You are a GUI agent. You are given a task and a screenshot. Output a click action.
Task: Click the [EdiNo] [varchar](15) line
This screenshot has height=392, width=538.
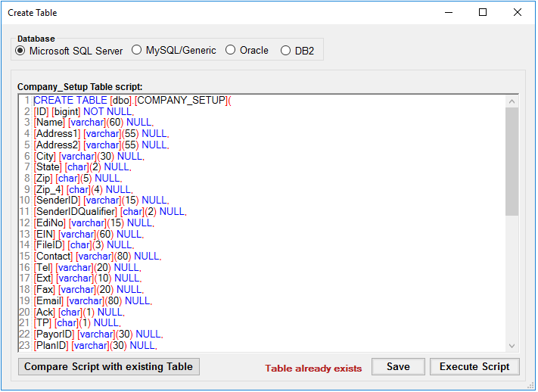point(94,223)
